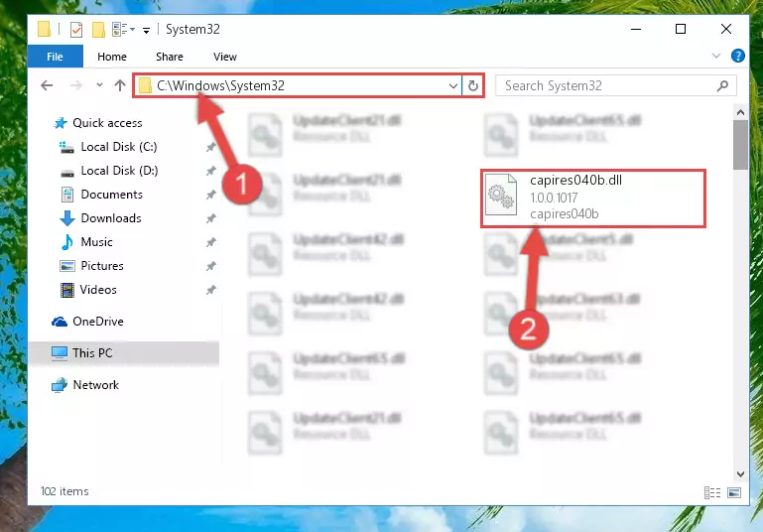Select Network in navigation pane
763x532 pixels.
click(x=95, y=384)
